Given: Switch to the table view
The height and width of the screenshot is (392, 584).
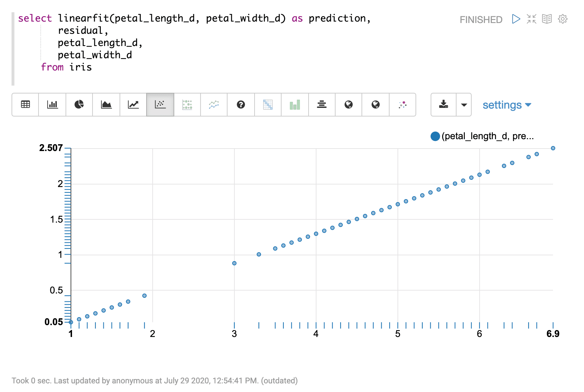Looking at the screenshot, I should [x=25, y=105].
